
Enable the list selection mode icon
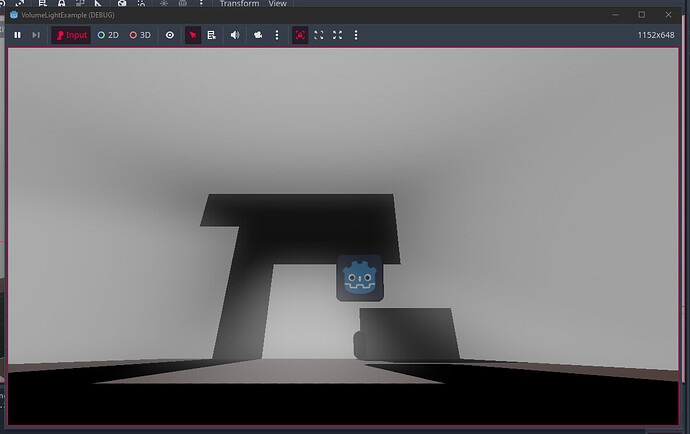coord(212,35)
